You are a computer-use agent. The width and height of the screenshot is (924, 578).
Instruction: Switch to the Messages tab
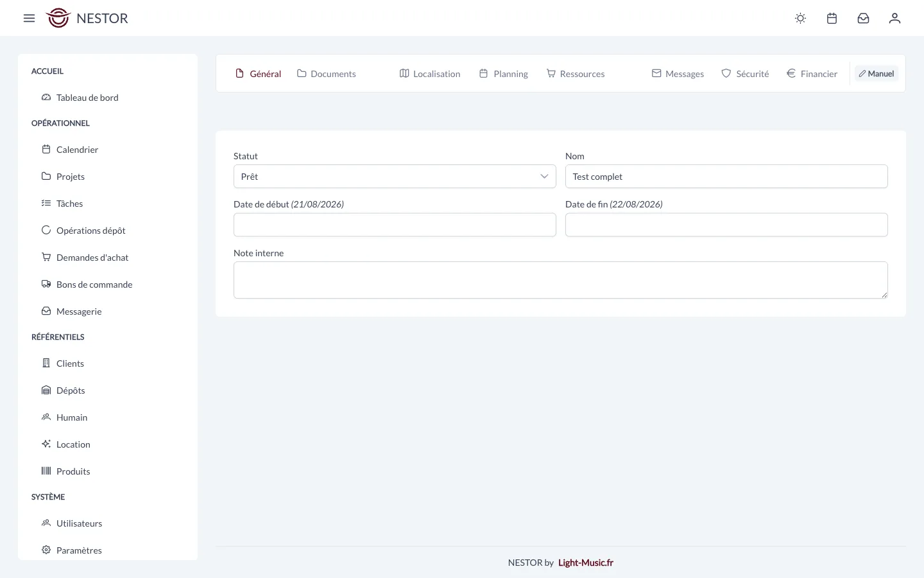coord(678,74)
